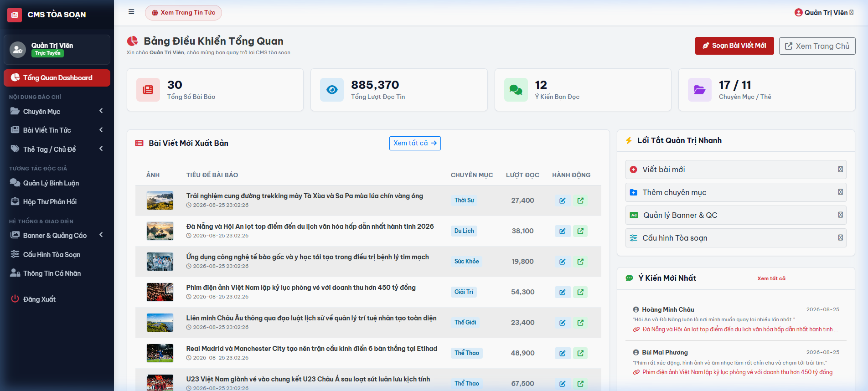Image resolution: width=868 pixels, height=391 pixels.
Task: Click the Thêm chuyên mục shortcut
Action: click(x=736, y=192)
